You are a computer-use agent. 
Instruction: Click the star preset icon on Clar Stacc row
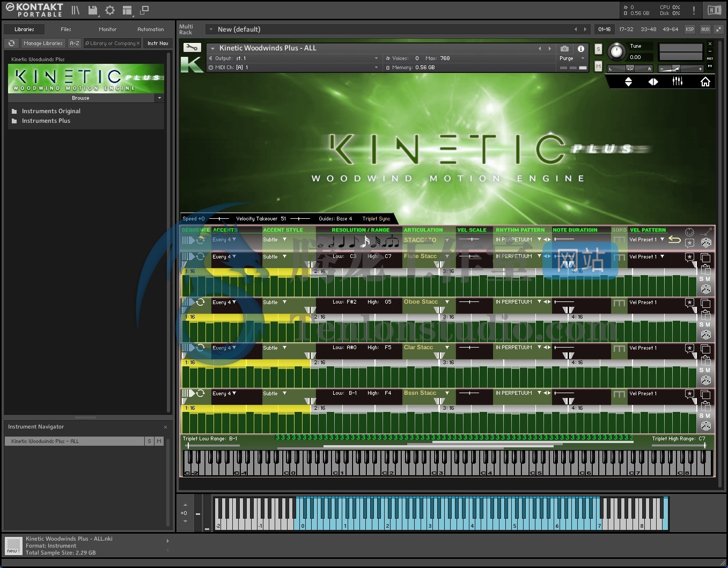tap(689, 348)
